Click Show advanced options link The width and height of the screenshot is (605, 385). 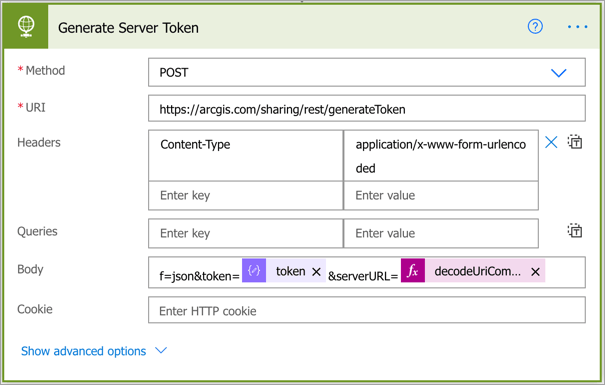click(83, 351)
